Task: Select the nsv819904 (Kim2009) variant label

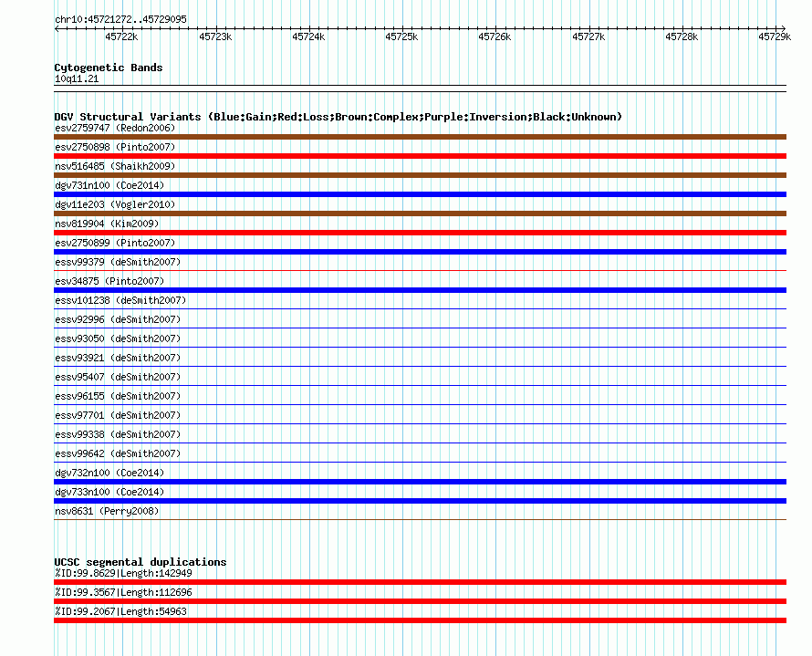Action: 107,224
